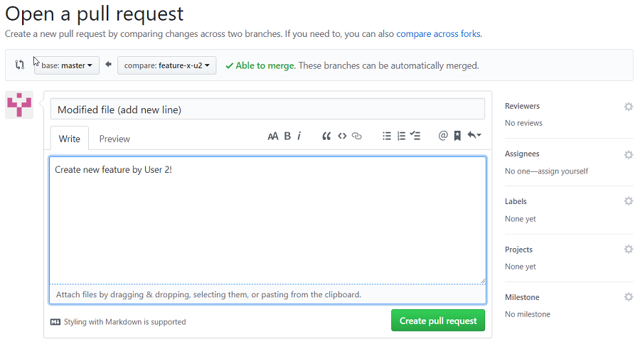Screen dimensions: 640x364
Task: Insert a bulleted list
Action: click(x=387, y=136)
